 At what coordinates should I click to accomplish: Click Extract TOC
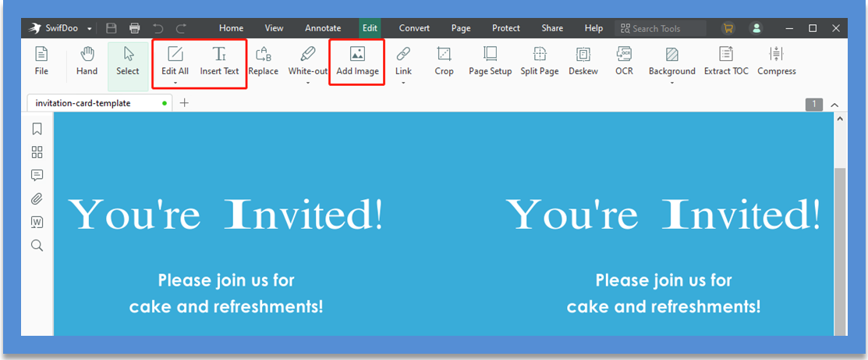click(x=726, y=61)
